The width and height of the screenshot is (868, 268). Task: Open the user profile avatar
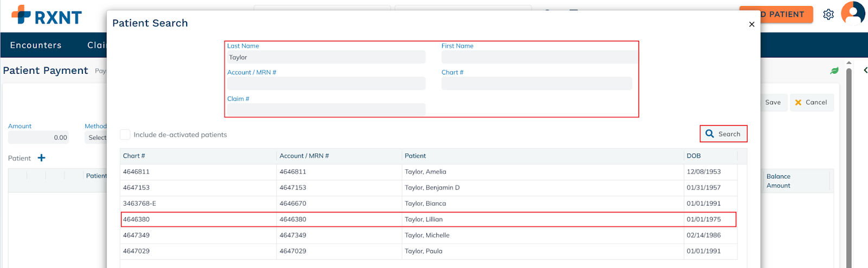click(852, 13)
